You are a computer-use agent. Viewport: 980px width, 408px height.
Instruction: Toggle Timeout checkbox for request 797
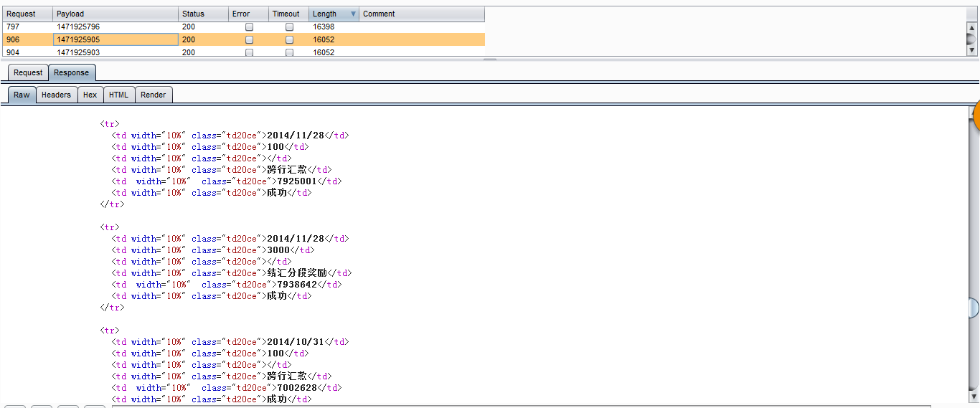pyautogui.click(x=289, y=27)
